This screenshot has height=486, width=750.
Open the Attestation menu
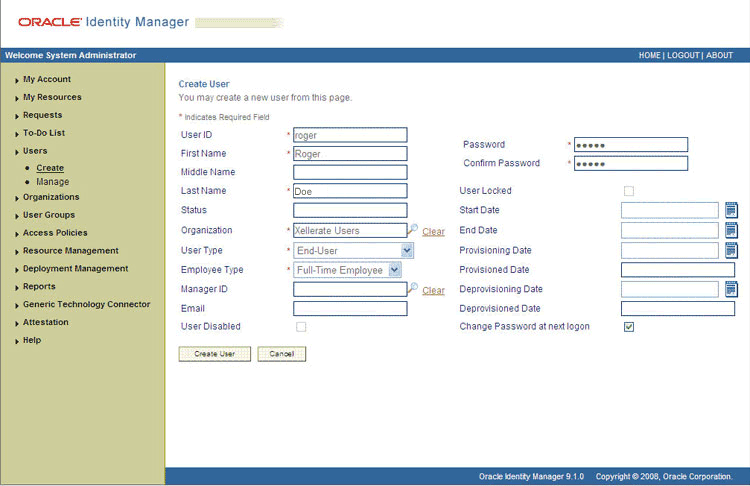tap(45, 322)
